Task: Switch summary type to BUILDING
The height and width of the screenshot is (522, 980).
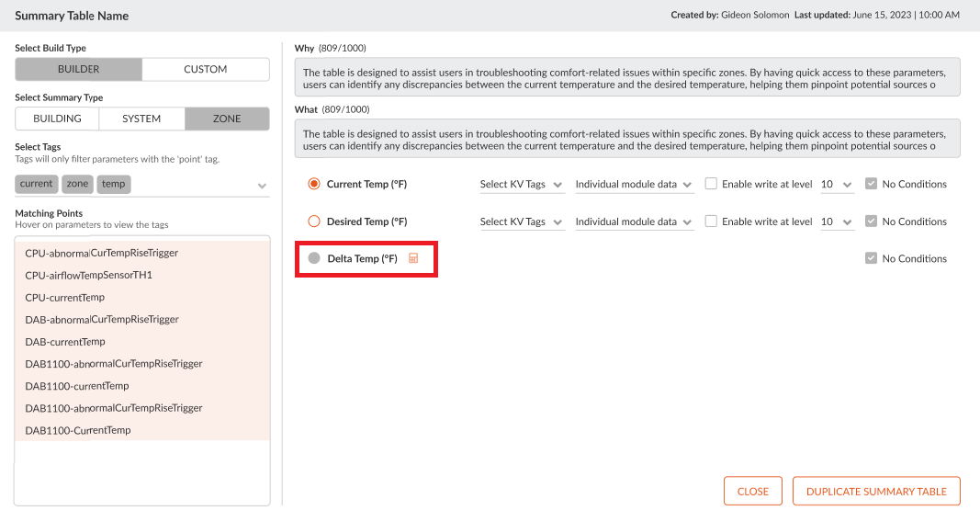Action: pos(58,119)
